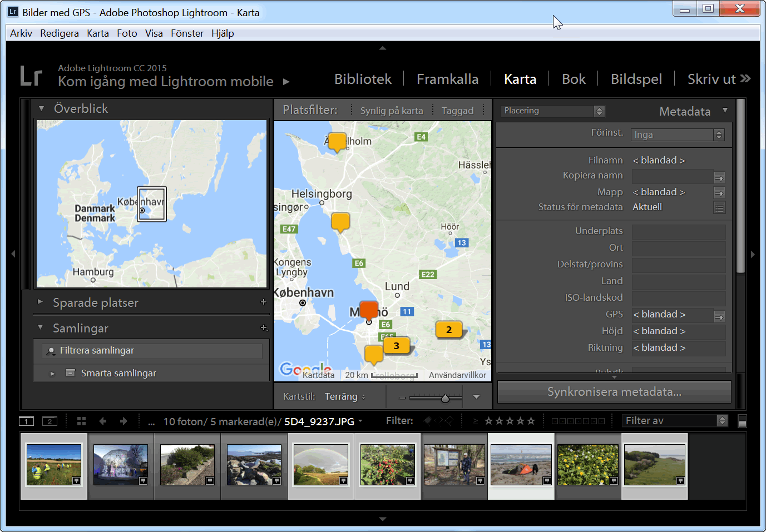This screenshot has height=532, width=766.
Task: Switch to the Framkalla module
Action: click(447, 79)
